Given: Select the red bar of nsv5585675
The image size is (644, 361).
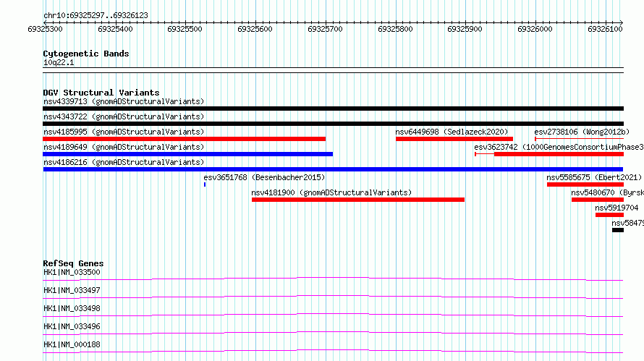Looking at the screenshot, I should (x=585, y=184).
